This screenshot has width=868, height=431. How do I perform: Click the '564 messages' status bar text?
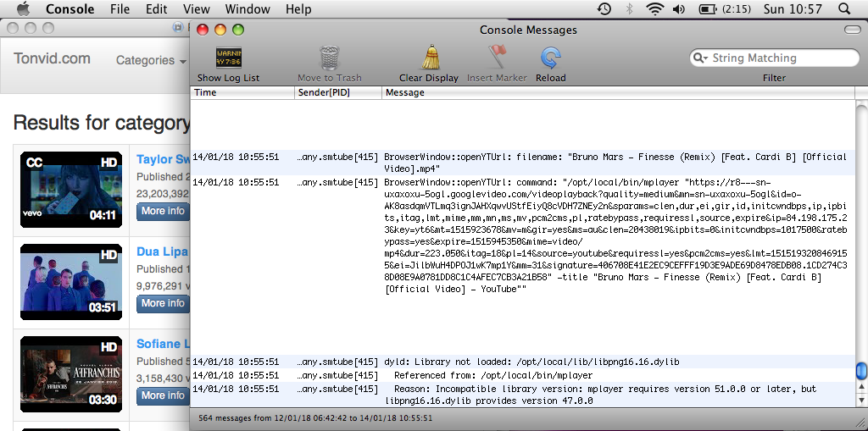315,418
